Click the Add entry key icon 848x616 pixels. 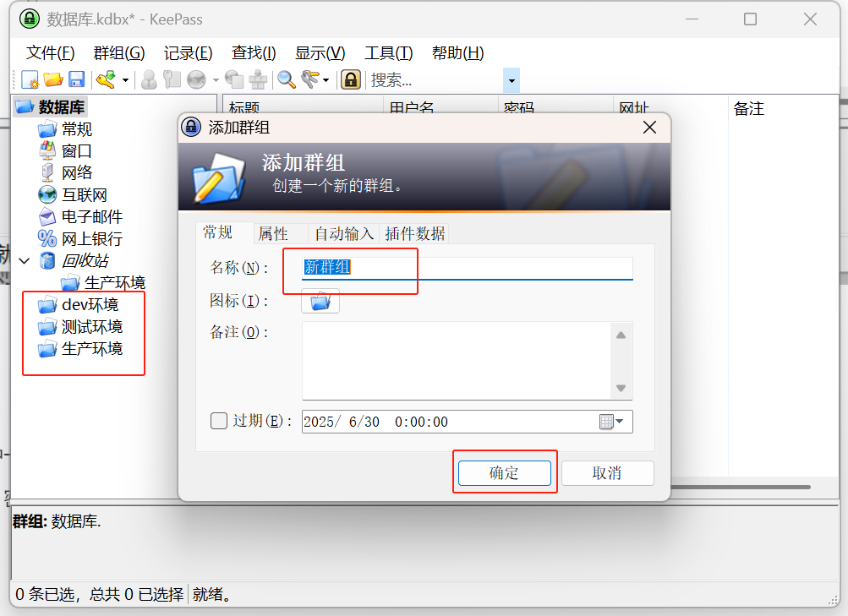click(106, 80)
